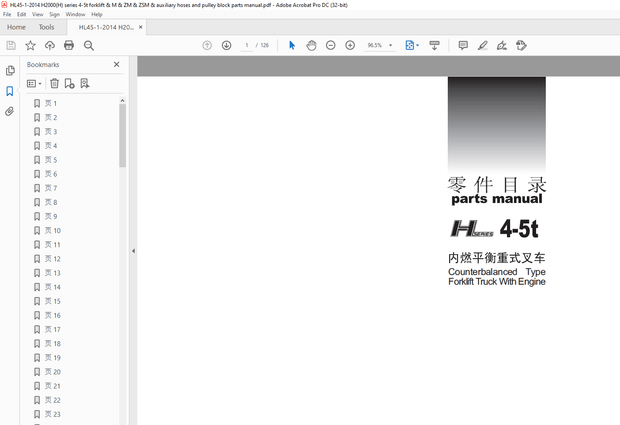Add document to starred with star icon
Image resolution: width=620 pixels, height=425 pixels.
[30, 45]
